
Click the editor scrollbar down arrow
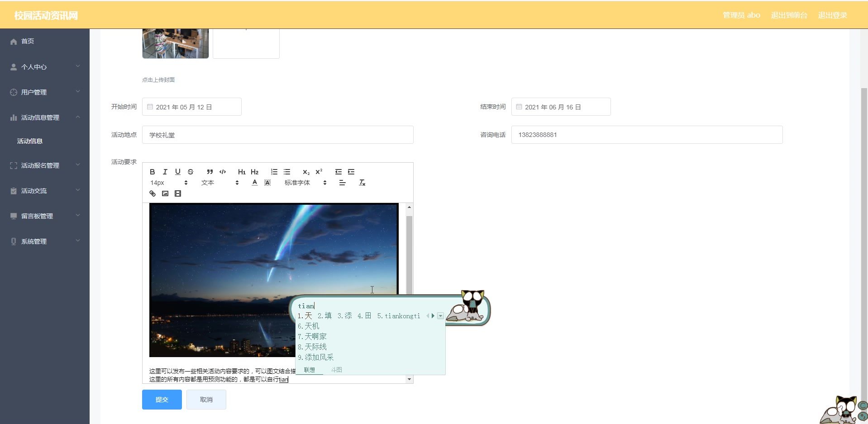click(x=409, y=379)
